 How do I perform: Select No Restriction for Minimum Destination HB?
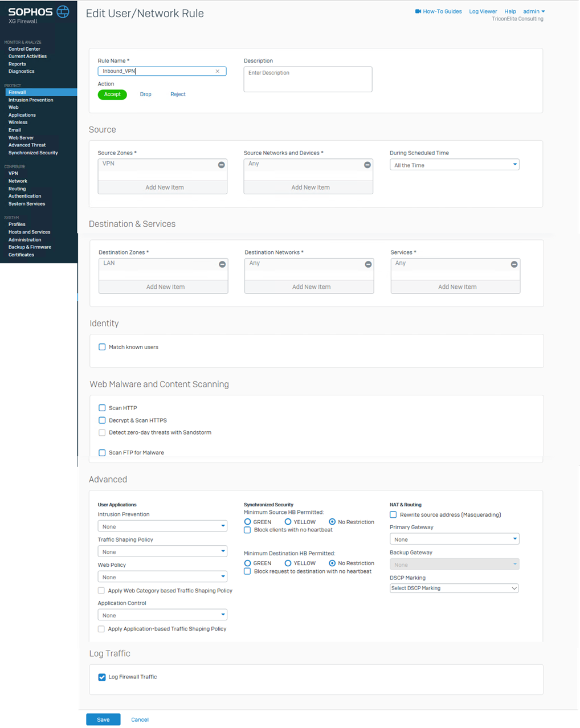tap(332, 563)
